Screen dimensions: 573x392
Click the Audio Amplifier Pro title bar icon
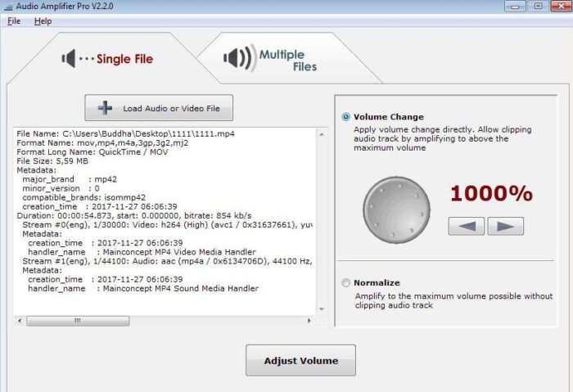click(7, 6)
